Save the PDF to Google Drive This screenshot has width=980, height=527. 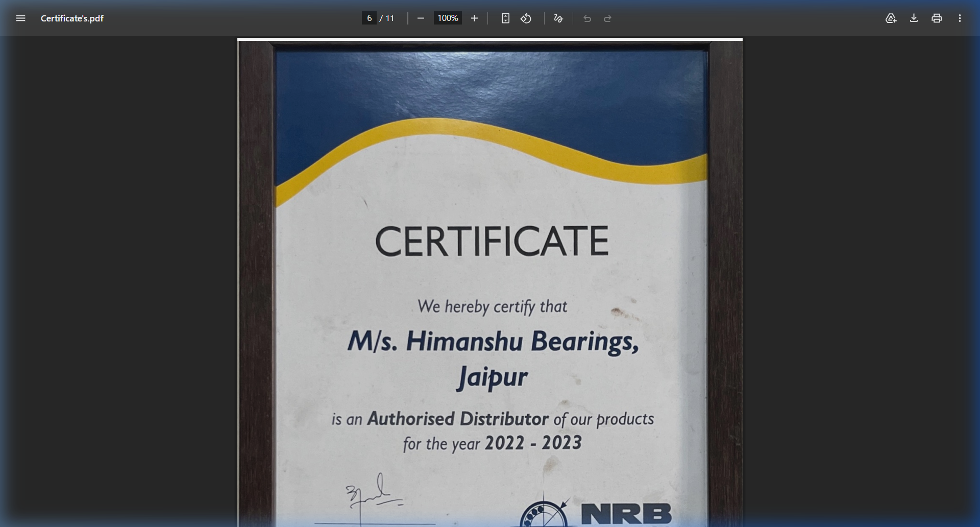(x=891, y=18)
